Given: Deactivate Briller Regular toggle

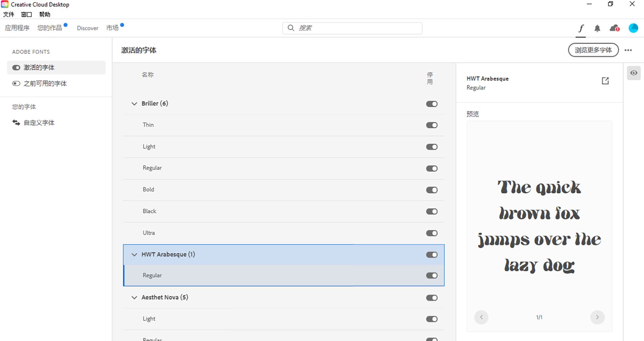Looking at the screenshot, I should tap(432, 168).
